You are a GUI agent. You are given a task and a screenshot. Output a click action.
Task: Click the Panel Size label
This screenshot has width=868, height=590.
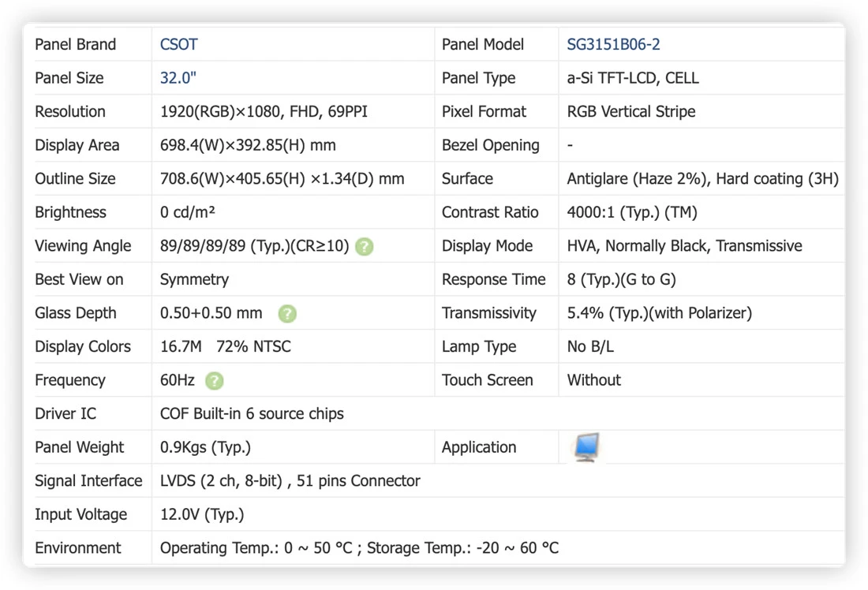point(69,78)
